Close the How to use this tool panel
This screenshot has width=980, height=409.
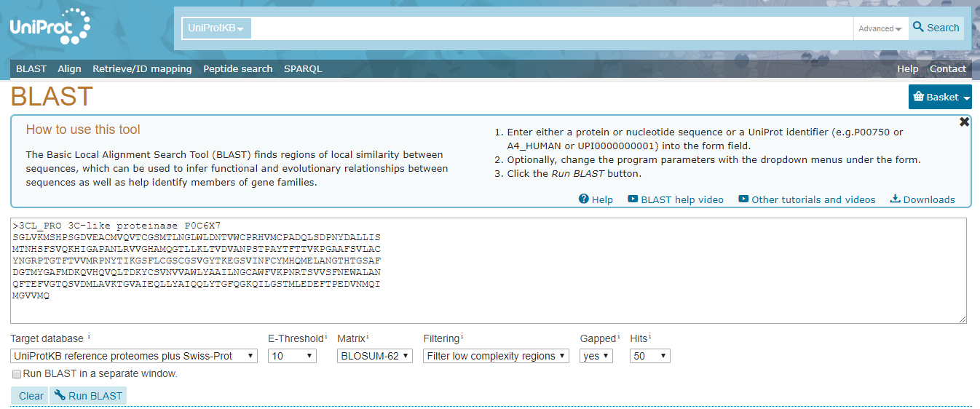(x=965, y=122)
